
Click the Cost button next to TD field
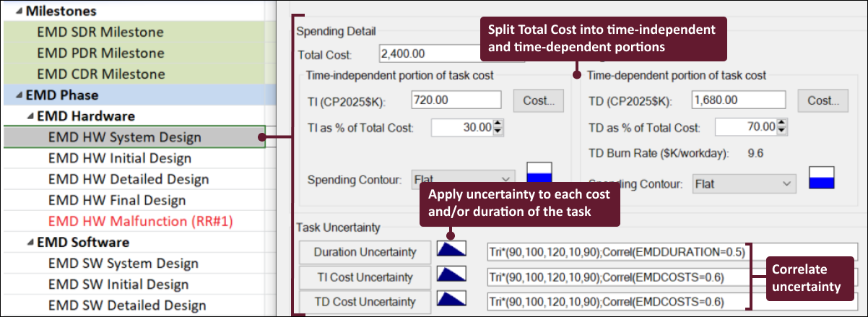pos(822,100)
